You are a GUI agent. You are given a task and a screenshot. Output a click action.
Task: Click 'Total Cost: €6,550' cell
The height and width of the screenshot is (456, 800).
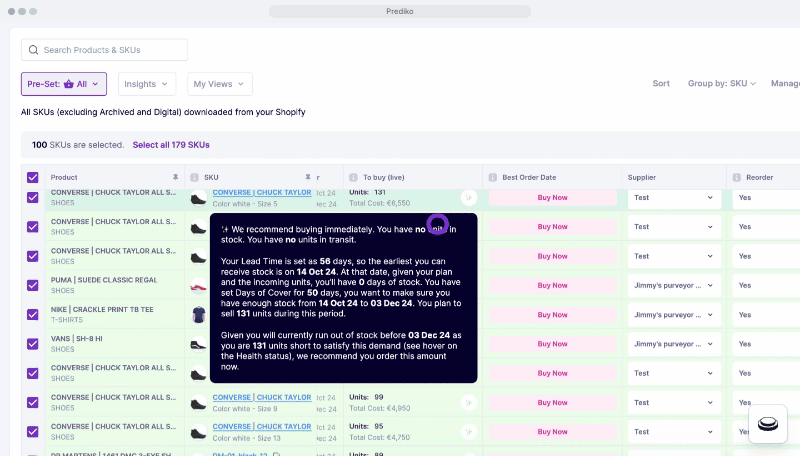coord(380,203)
